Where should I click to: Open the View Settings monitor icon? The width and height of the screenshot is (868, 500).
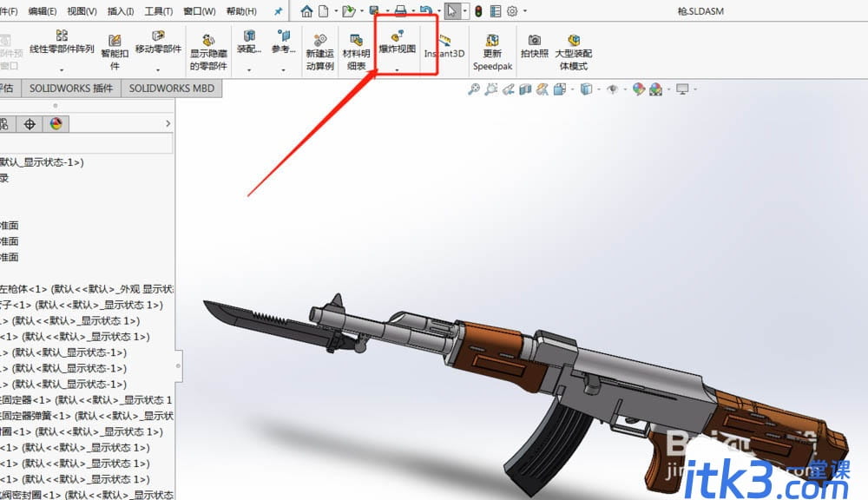682,89
